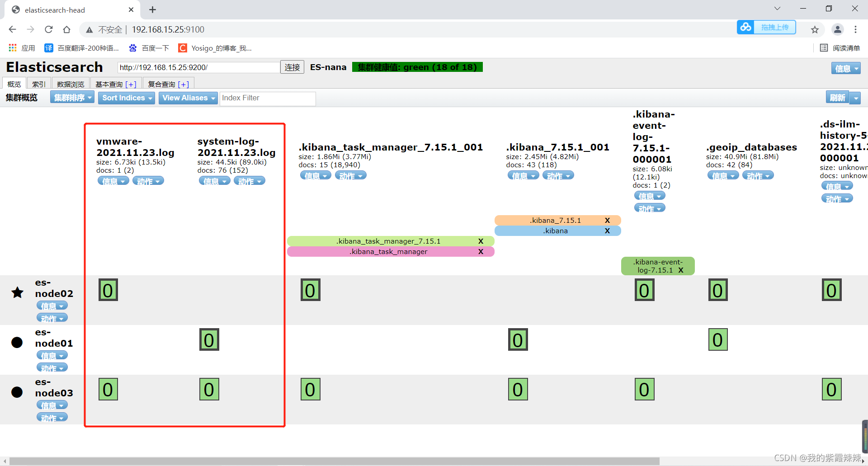Open Info dropdown for system-log-2021.11.23.log
The image size is (868, 466).
215,181
